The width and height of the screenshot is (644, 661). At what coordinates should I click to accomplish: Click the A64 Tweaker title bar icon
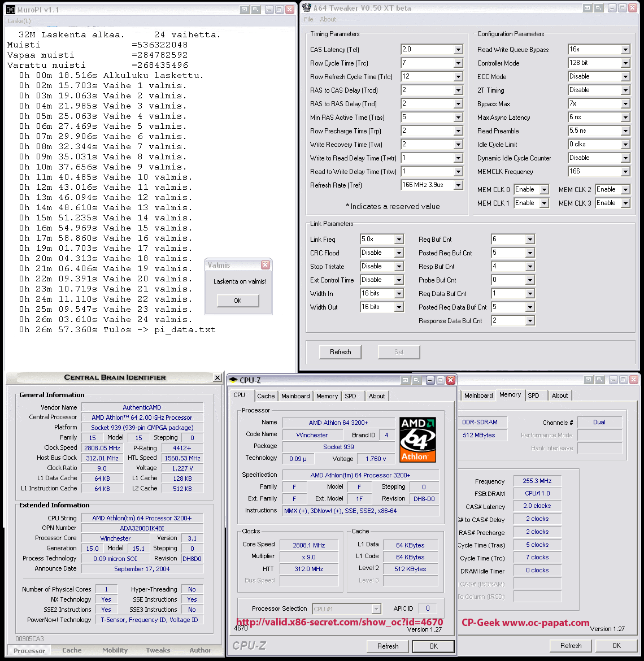click(x=307, y=7)
